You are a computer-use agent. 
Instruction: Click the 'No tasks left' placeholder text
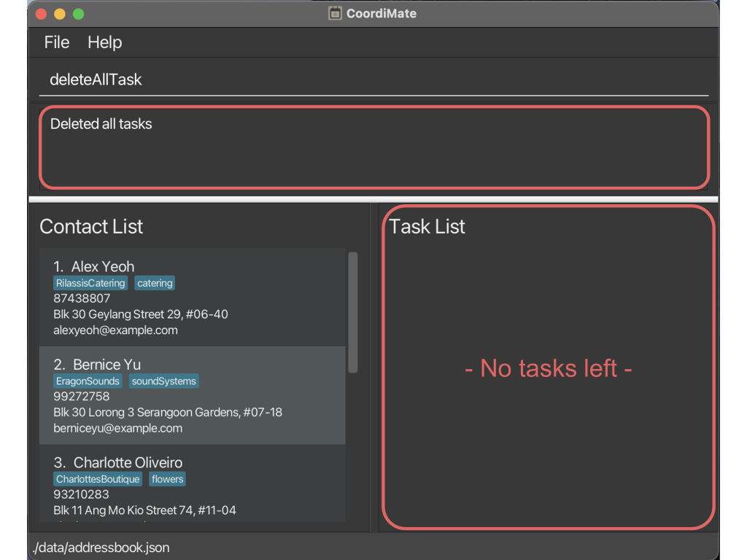click(548, 368)
